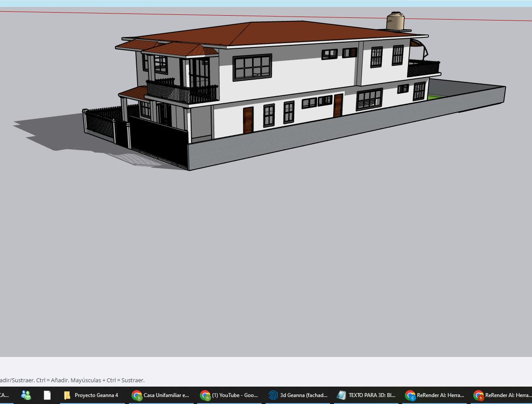Switch to Casa Unifamiliar Chrome window
The height and width of the screenshot is (404, 532).
161,395
